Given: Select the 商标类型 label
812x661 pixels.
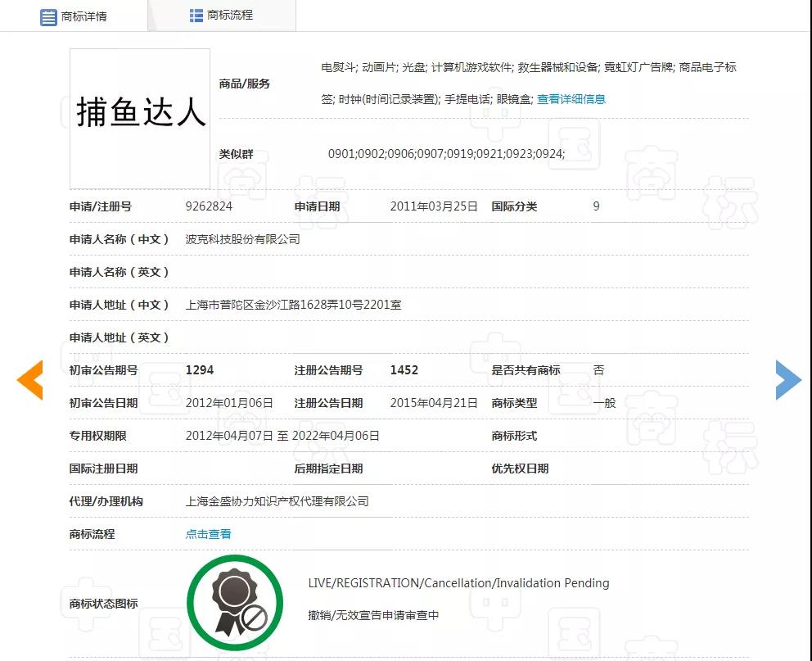Looking at the screenshot, I should [514, 402].
